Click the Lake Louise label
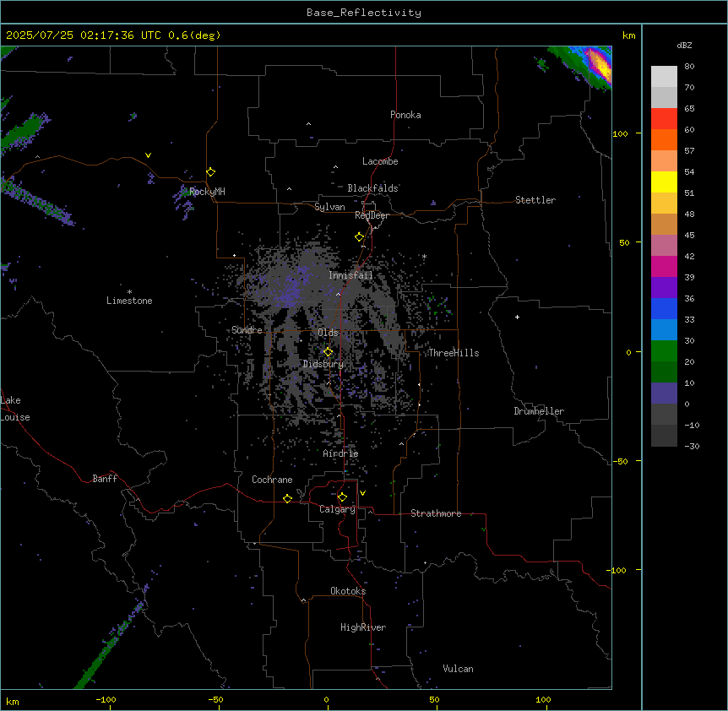Viewport: 728px width, 711px height. tap(15, 409)
